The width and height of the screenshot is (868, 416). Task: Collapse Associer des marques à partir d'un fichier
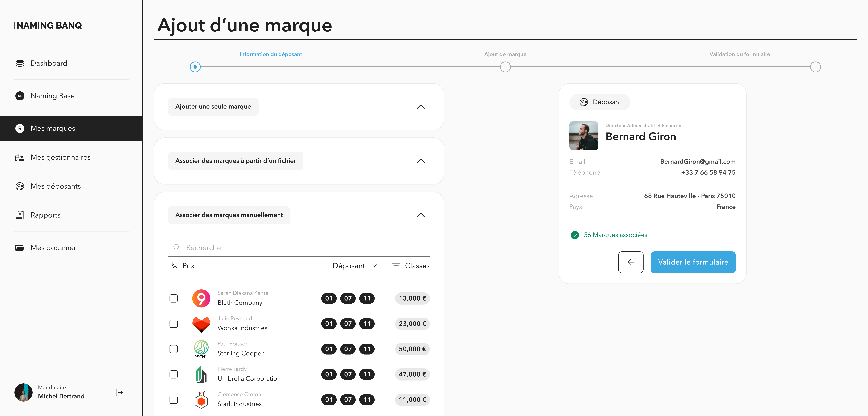click(x=421, y=161)
